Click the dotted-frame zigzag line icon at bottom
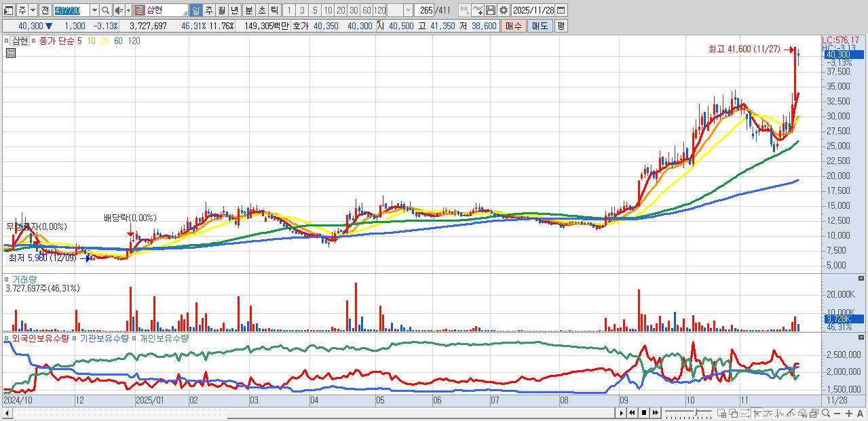The height and width of the screenshot is (421, 868). coord(745,413)
